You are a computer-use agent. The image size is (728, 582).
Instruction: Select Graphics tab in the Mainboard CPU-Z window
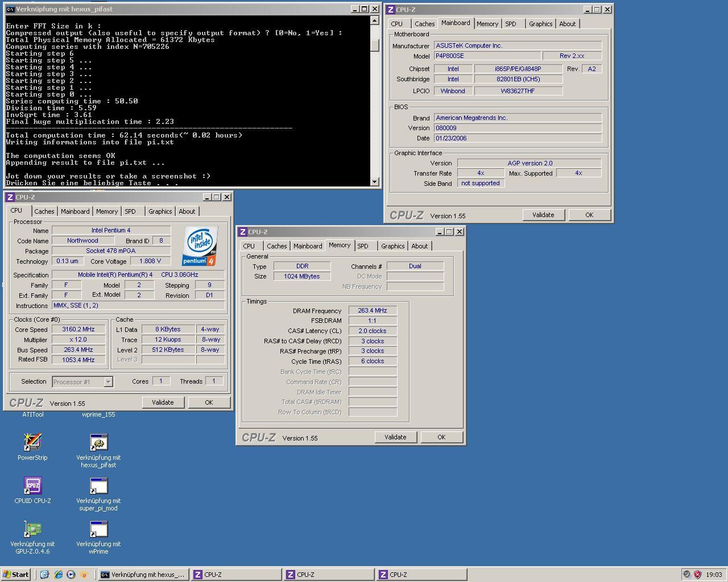tap(540, 24)
